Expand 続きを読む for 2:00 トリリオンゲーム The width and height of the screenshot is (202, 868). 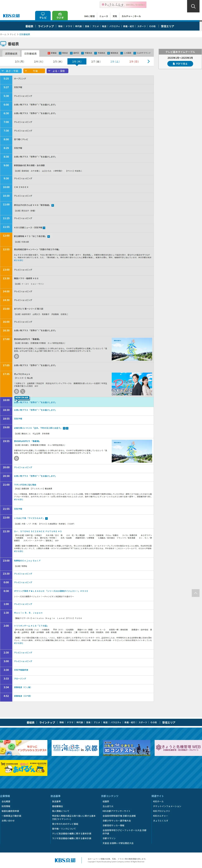[x=19, y=643]
